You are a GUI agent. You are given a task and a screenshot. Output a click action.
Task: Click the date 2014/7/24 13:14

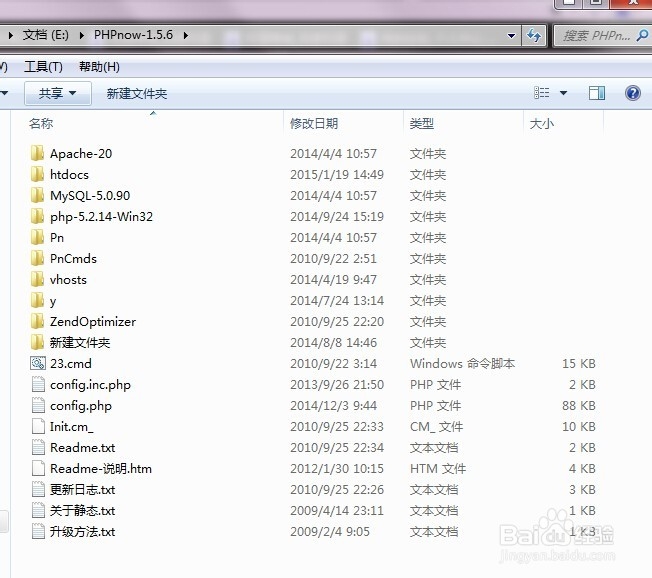tap(337, 301)
